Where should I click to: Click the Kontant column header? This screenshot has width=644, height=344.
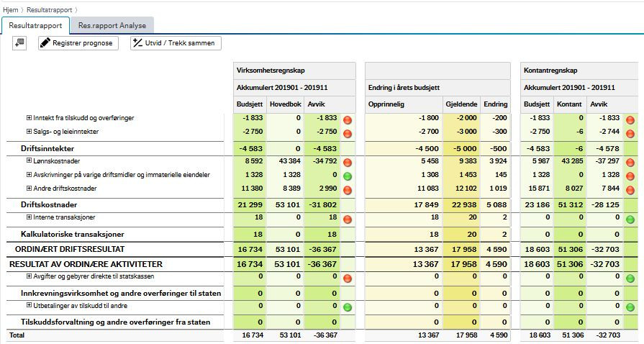click(569, 104)
